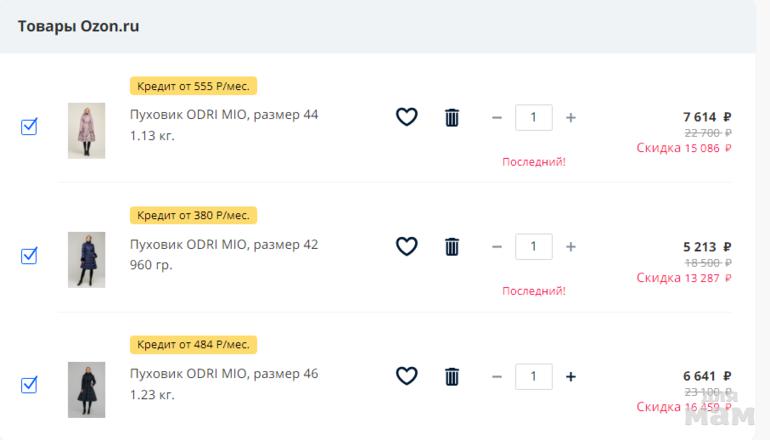Add one more size 46 jacket
The image size is (770, 440).
pos(571,377)
